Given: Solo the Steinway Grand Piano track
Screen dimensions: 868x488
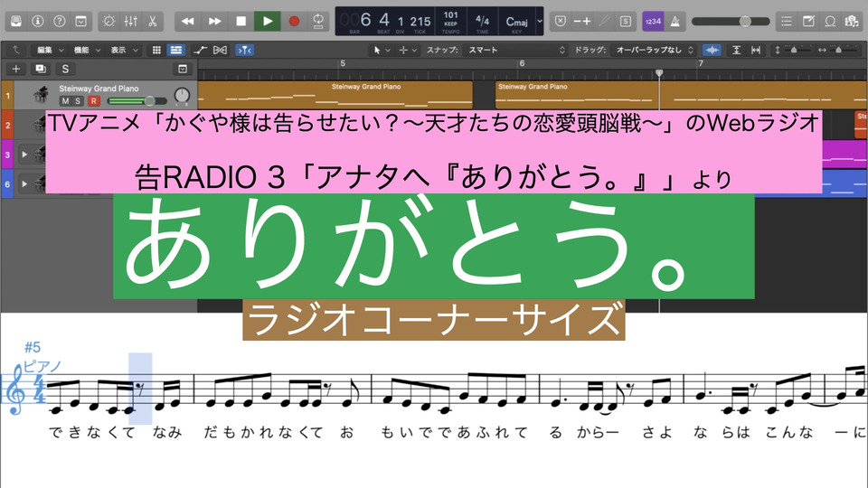Looking at the screenshot, I should point(78,100).
